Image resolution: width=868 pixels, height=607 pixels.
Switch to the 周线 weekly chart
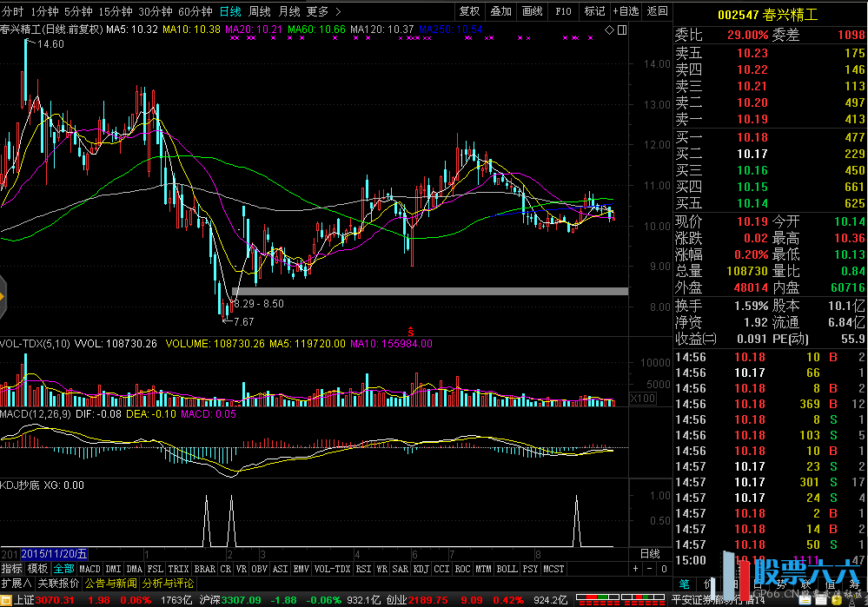coord(260,11)
